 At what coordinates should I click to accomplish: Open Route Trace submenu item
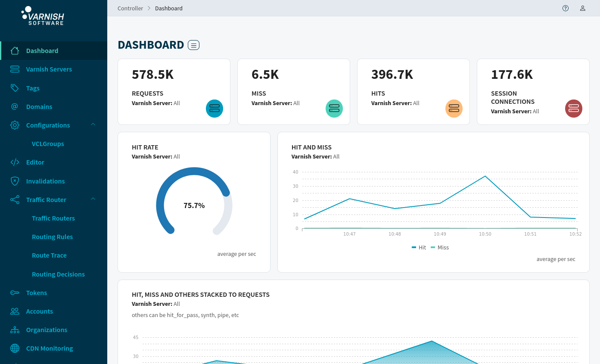tap(49, 255)
